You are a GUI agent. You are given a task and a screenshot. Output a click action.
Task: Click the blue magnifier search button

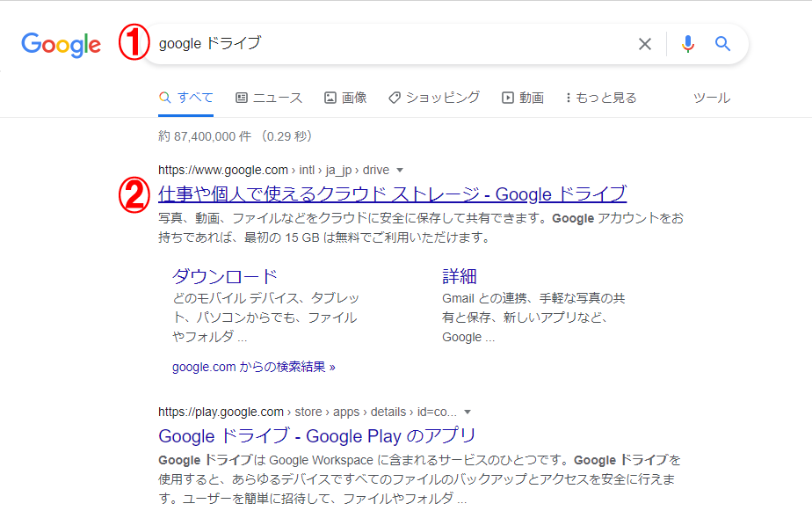(x=723, y=44)
